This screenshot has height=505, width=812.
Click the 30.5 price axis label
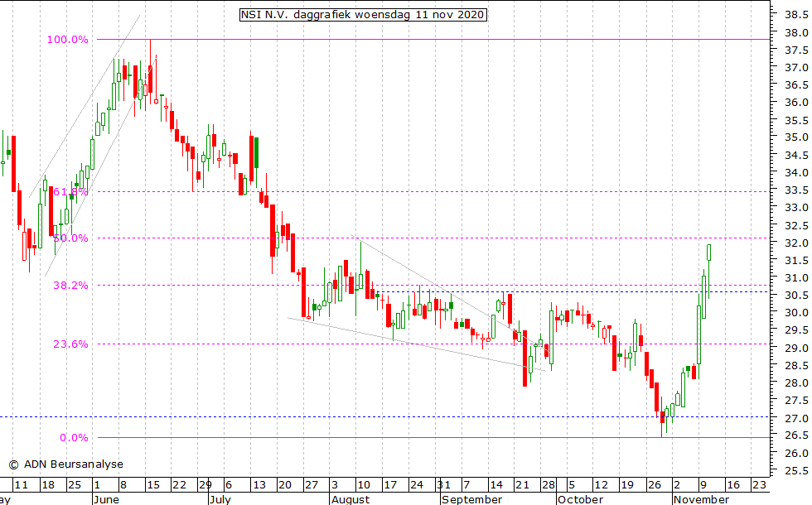coord(796,295)
